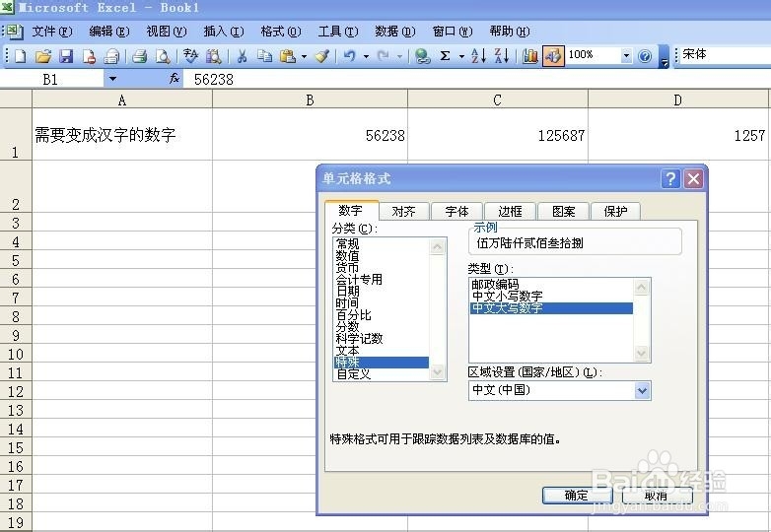This screenshot has width=771, height=532.
Task: Open the Name Box dropdown arrow
Action: pos(112,79)
